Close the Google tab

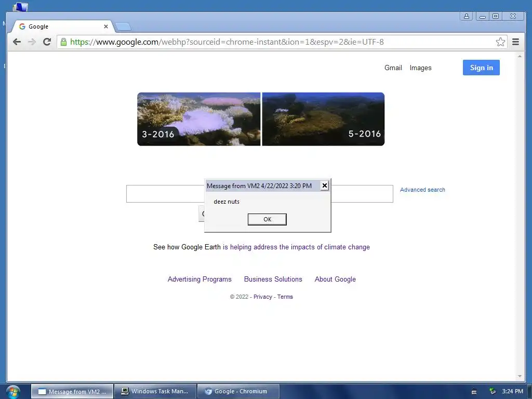click(106, 26)
